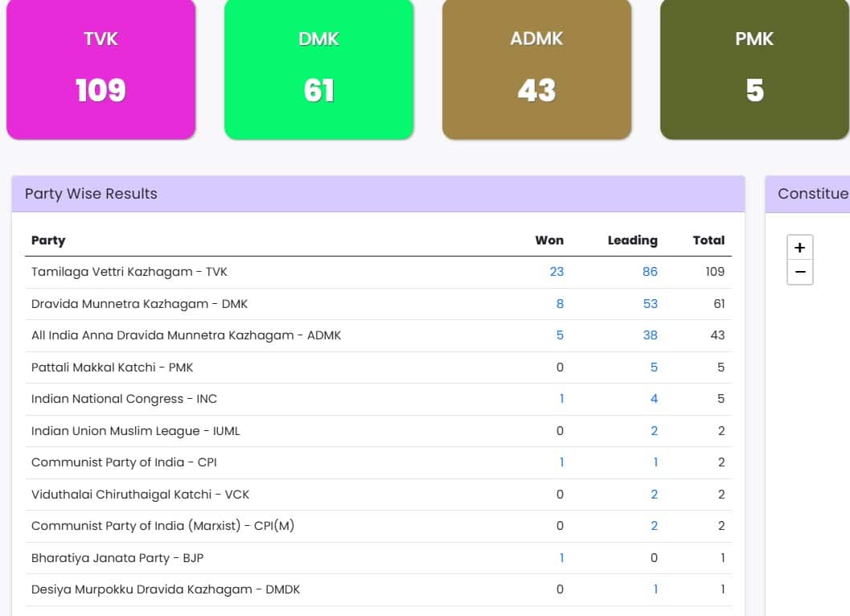The width and height of the screenshot is (850, 616).
Task: Select the green DMK 61 card
Action: point(318,69)
